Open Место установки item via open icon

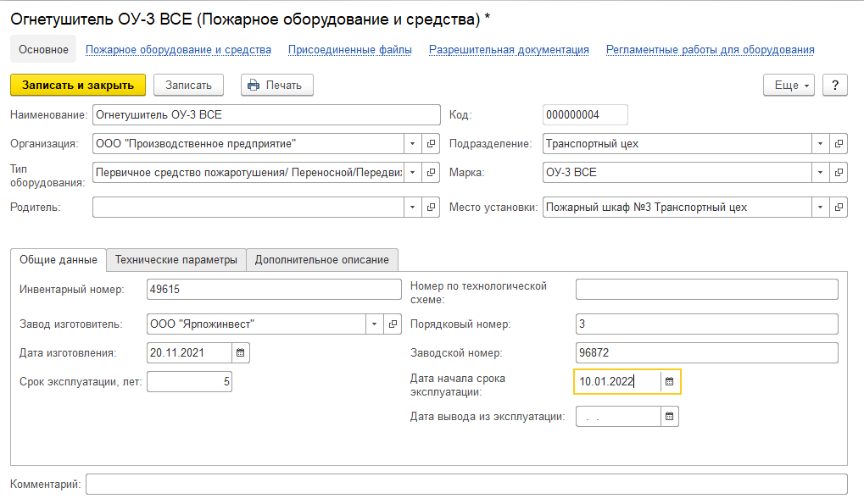(x=839, y=207)
